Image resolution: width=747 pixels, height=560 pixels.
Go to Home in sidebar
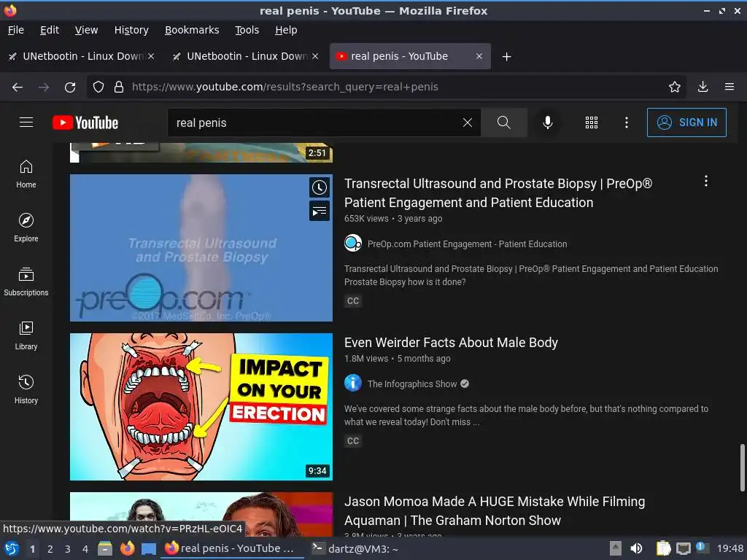[x=26, y=174]
